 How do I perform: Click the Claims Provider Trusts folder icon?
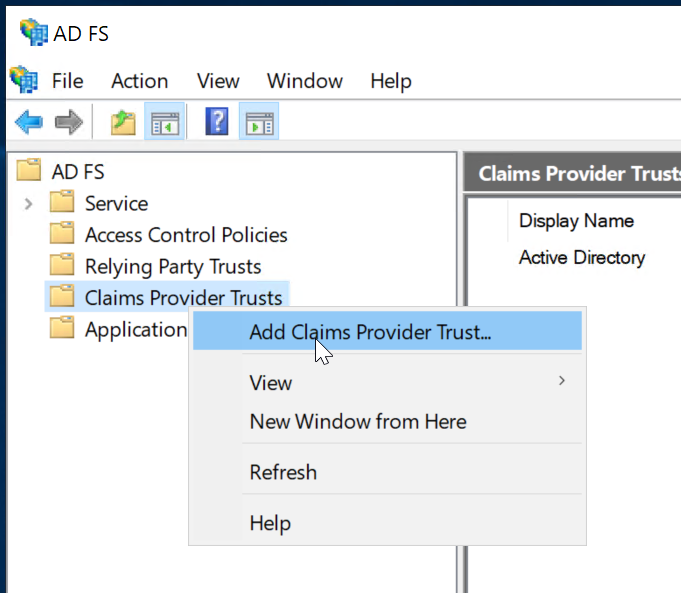tap(62, 296)
